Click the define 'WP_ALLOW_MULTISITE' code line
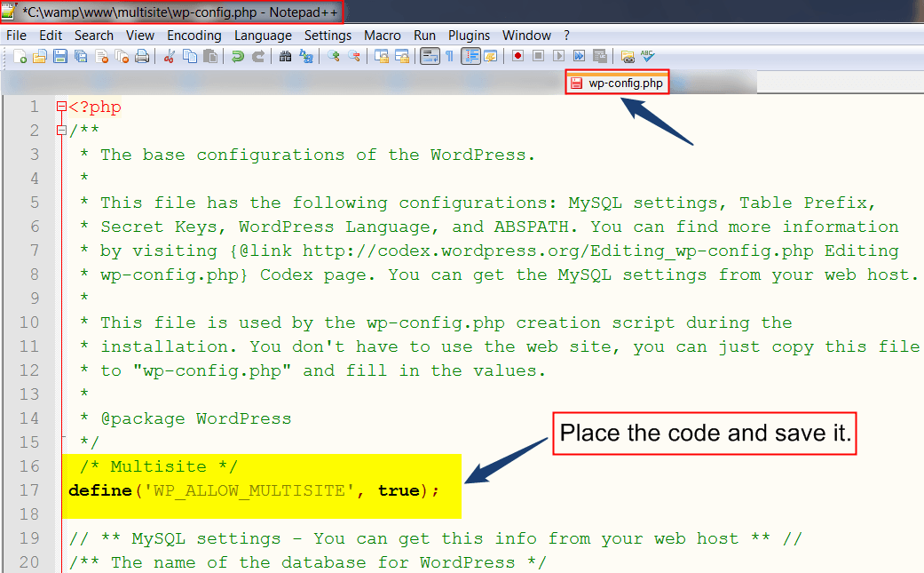The height and width of the screenshot is (573, 924). (254, 491)
